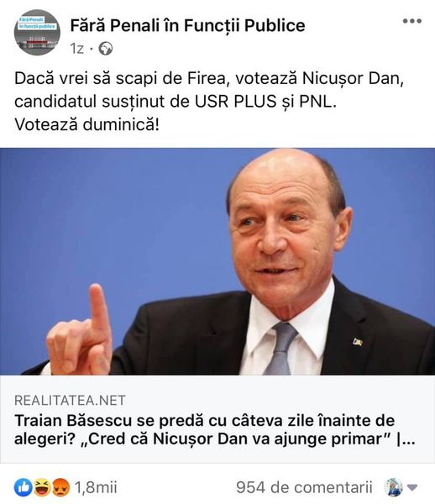
Task: Open the Fără Penali page profile picture
Action: (37, 33)
